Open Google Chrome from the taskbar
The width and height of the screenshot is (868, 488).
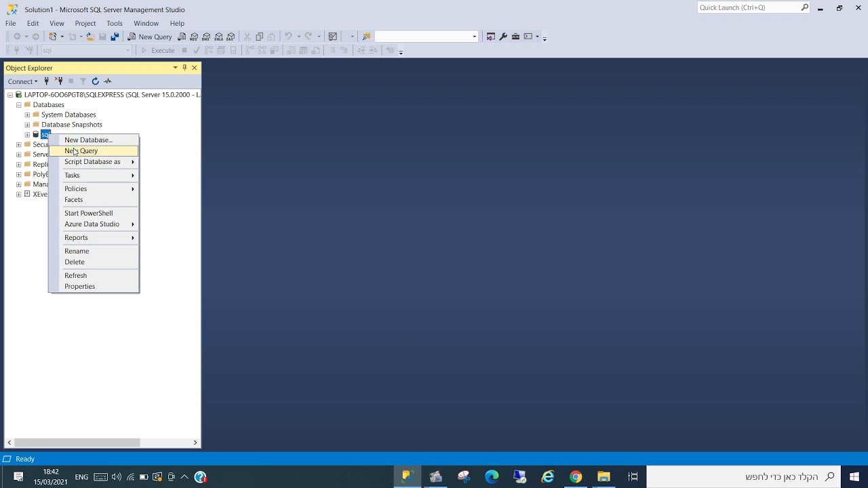tap(576, 477)
